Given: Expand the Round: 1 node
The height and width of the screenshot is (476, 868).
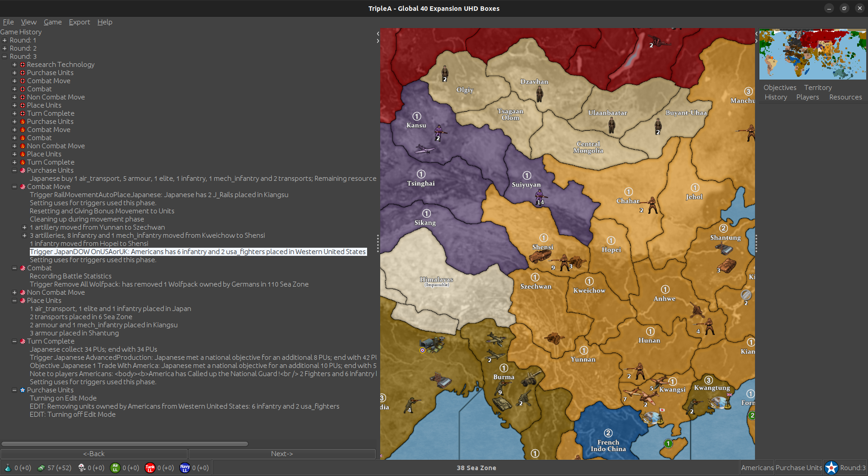Looking at the screenshot, I should 5,40.
